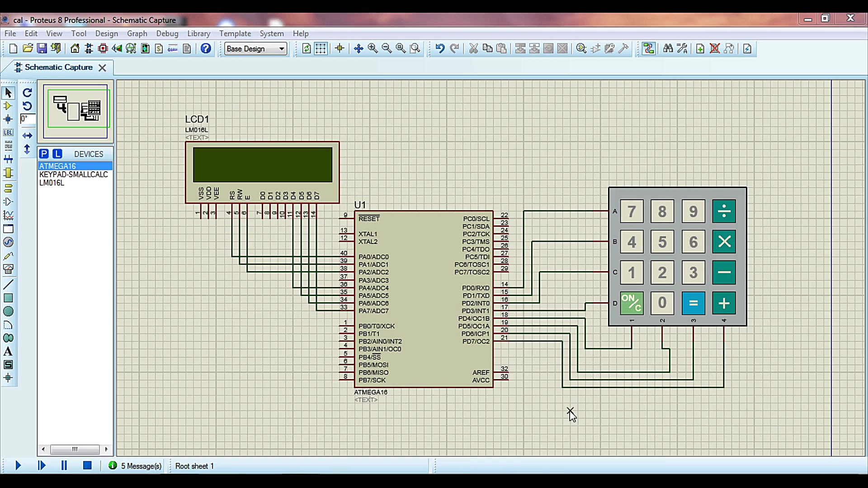Open the File menu
The height and width of the screenshot is (488, 868).
[x=10, y=33]
